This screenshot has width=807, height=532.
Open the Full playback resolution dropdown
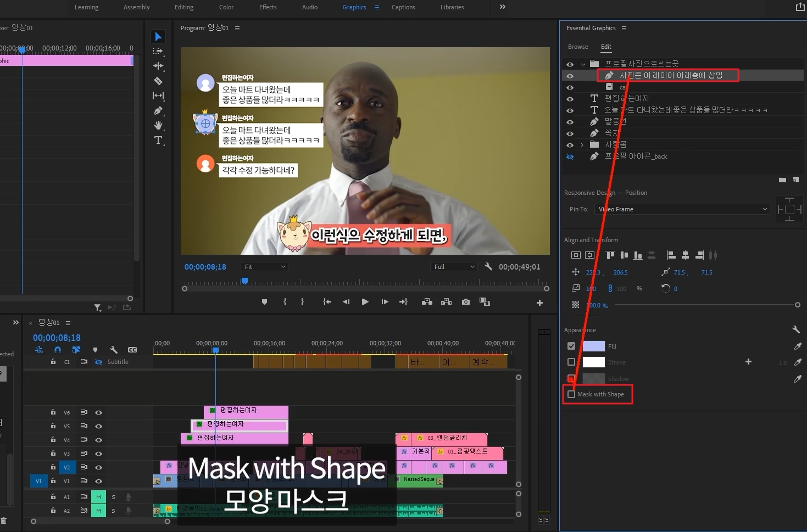tap(454, 267)
